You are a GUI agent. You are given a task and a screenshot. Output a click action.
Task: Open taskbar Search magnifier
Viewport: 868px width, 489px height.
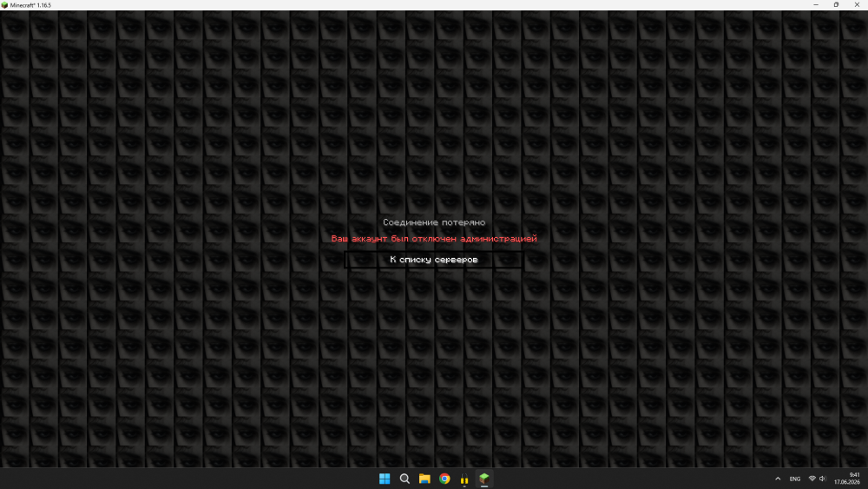pyautogui.click(x=404, y=479)
